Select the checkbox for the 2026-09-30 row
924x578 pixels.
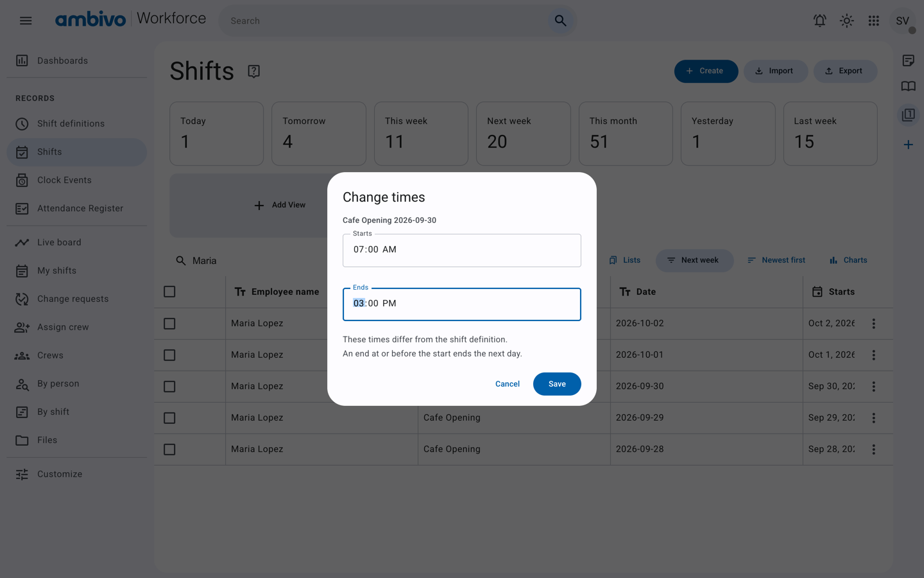click(x=169, y=387)
